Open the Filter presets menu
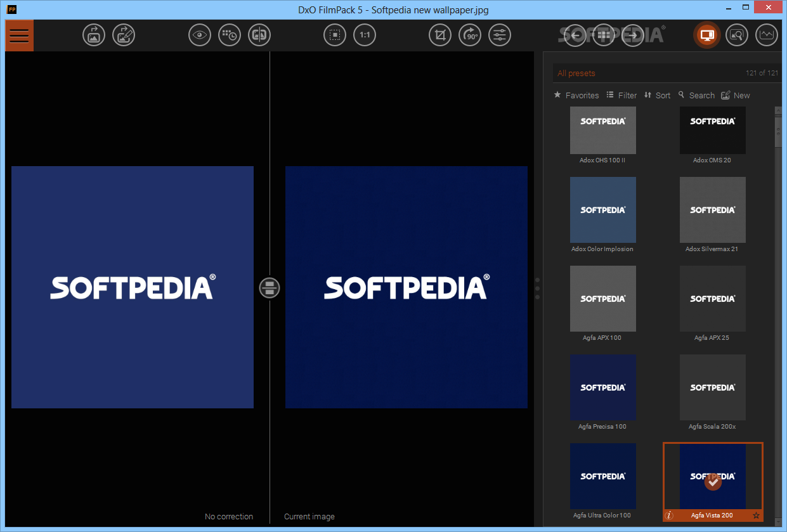The image size is (787, 532). click(x=621, y=95)
